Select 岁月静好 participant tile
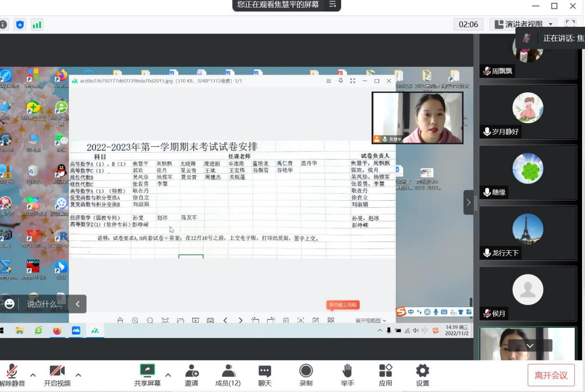585x392 pixels. pos(528,112)
